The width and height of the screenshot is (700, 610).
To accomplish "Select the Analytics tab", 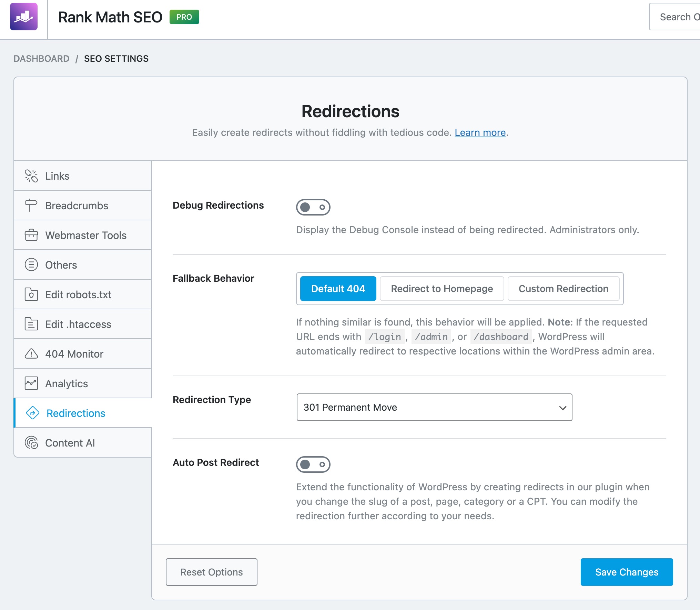I will pos(83,383).
